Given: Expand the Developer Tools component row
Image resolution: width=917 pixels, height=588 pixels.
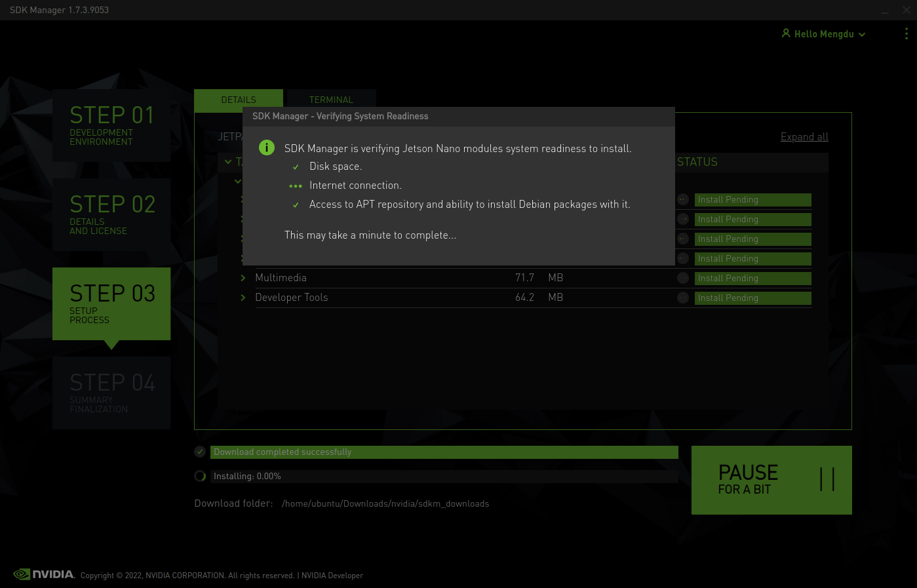Looking at the screenshot, I should pos(243,298).
